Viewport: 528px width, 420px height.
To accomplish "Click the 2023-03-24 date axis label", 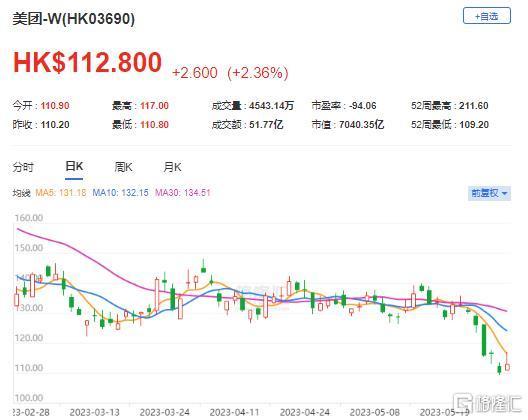I will tap(165, 412).
